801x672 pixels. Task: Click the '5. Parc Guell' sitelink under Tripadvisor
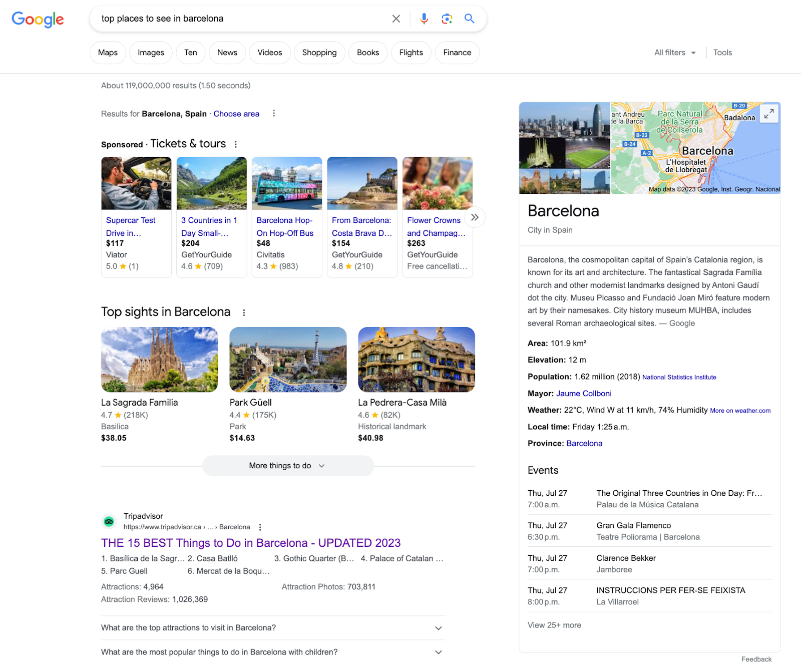(124, 571)
